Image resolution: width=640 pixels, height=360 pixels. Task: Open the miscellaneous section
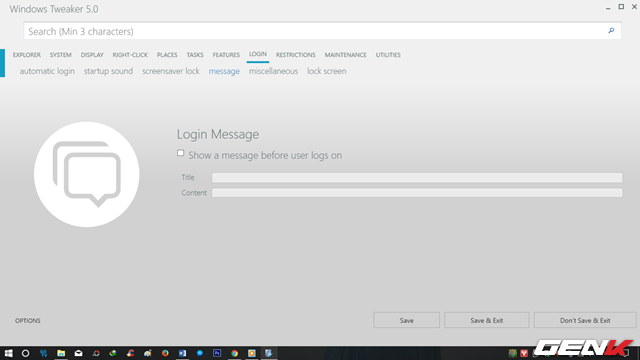pyautogui.click(x=273, y=71)
